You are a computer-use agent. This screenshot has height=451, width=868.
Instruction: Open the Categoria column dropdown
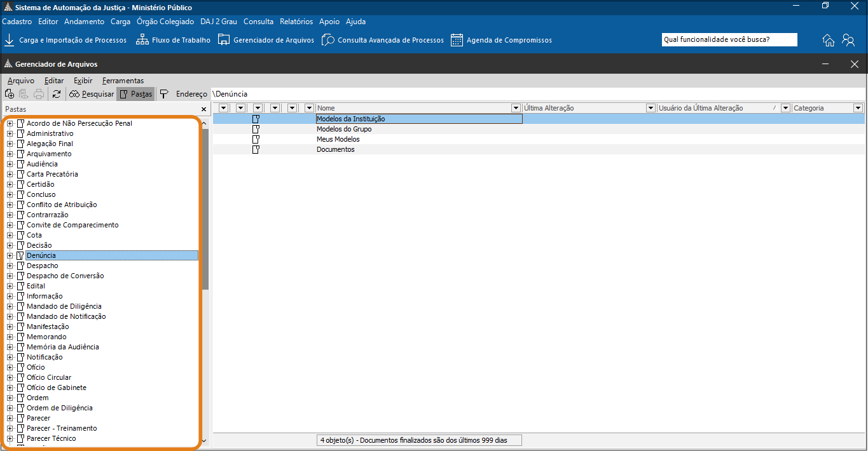click(858, 108)
